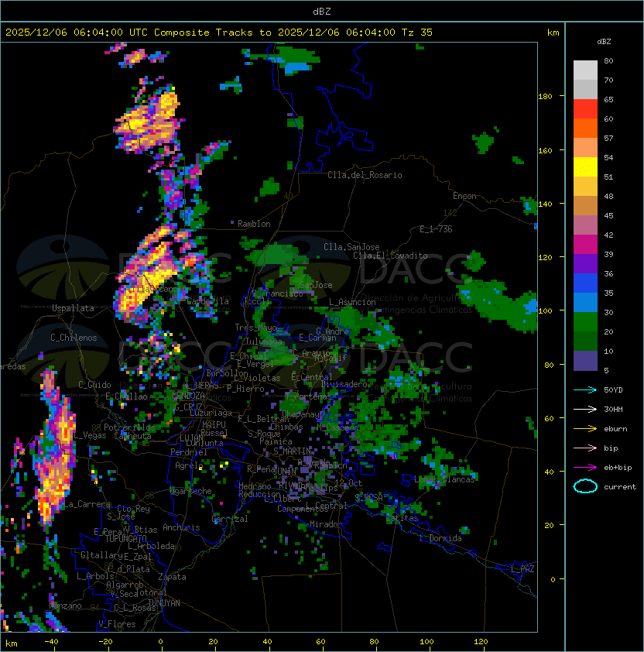
Task: Click the yellow eburn arrow symbol
Action: click(x=585, y=429)
